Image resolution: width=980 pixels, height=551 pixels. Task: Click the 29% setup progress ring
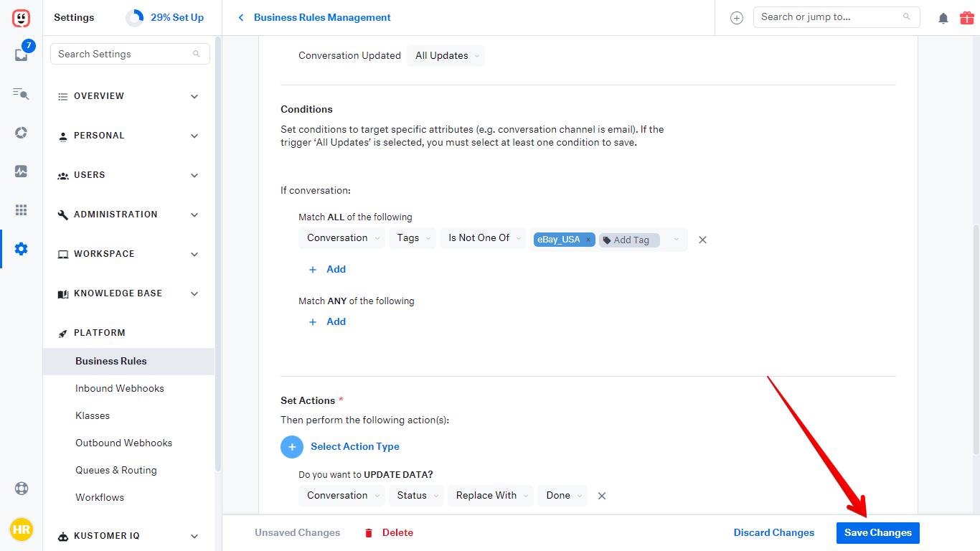pos(134,18)
